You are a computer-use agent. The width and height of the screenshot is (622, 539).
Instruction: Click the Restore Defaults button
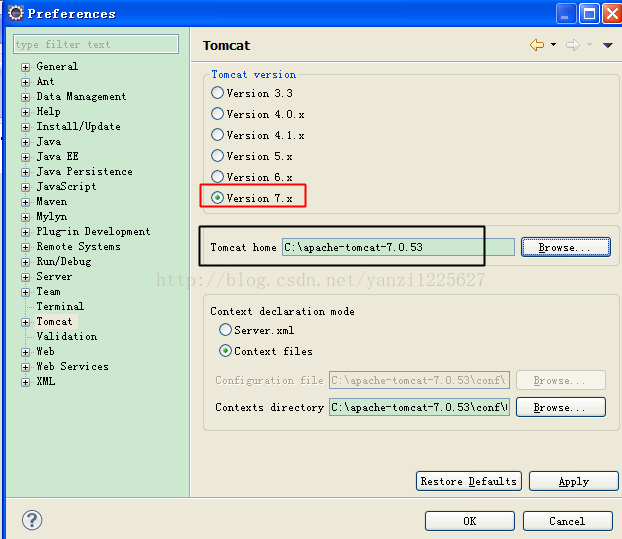(x=468, y=481)
